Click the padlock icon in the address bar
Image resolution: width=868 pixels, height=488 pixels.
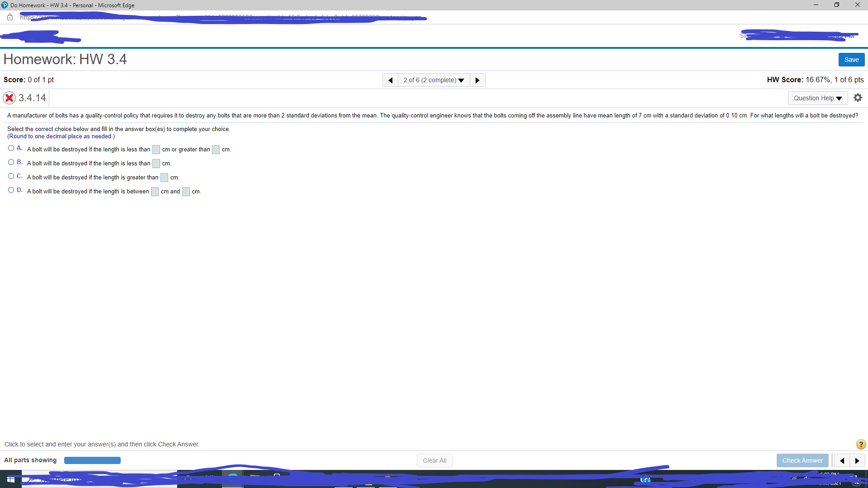point(9,17)
